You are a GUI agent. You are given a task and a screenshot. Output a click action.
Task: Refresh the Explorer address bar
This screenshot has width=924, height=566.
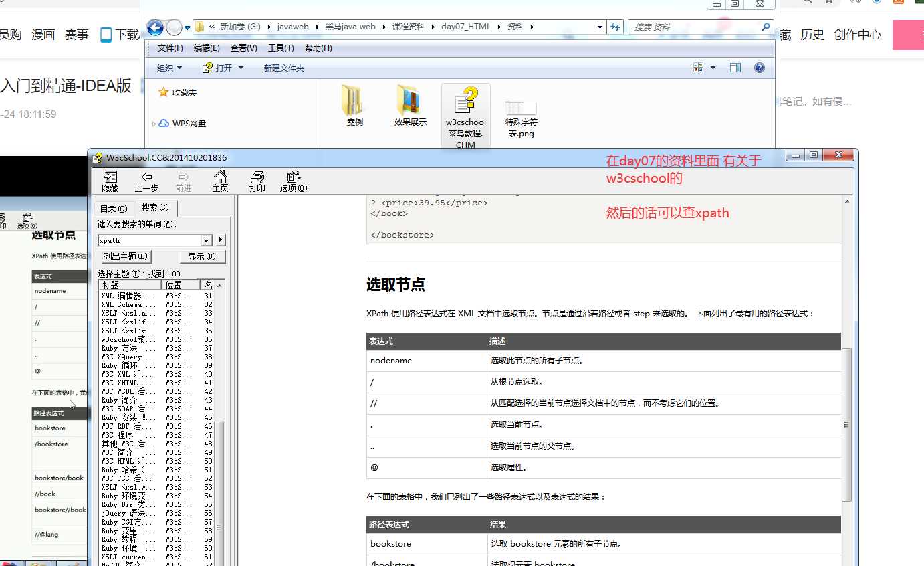click(x=616, y=27)
